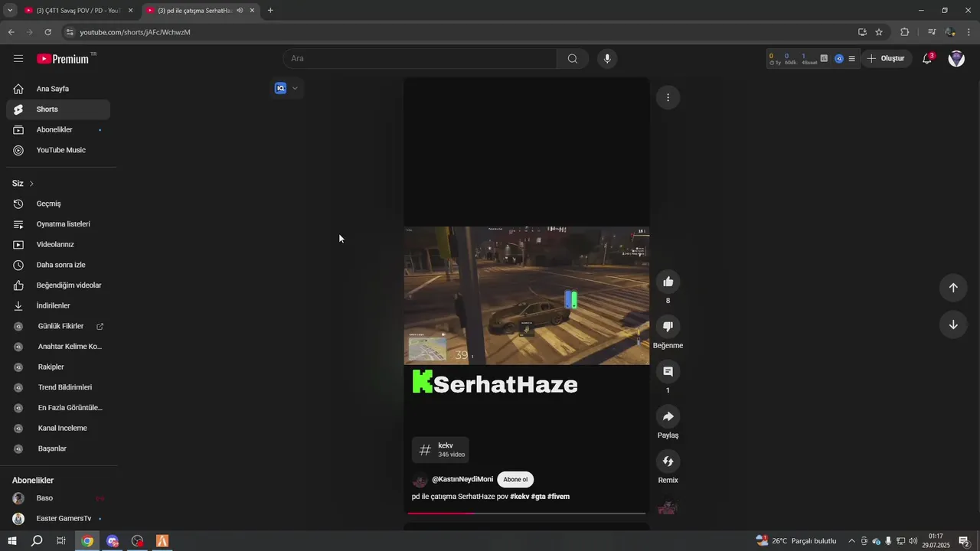Screen dimensions: 980x551
Task: Click the search magnifier button
Action: click(x=573, y=59)
